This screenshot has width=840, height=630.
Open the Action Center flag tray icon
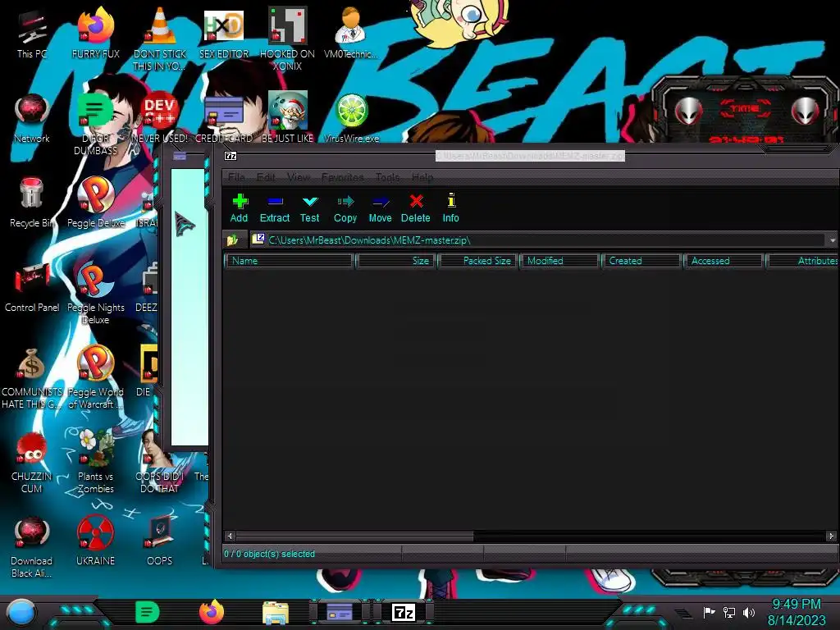710,612
